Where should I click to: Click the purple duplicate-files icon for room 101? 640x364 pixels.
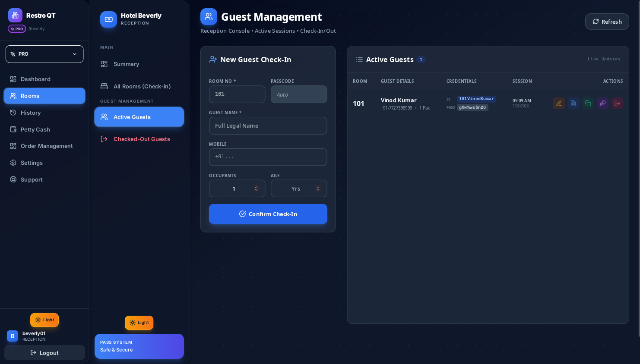[603, 104]
